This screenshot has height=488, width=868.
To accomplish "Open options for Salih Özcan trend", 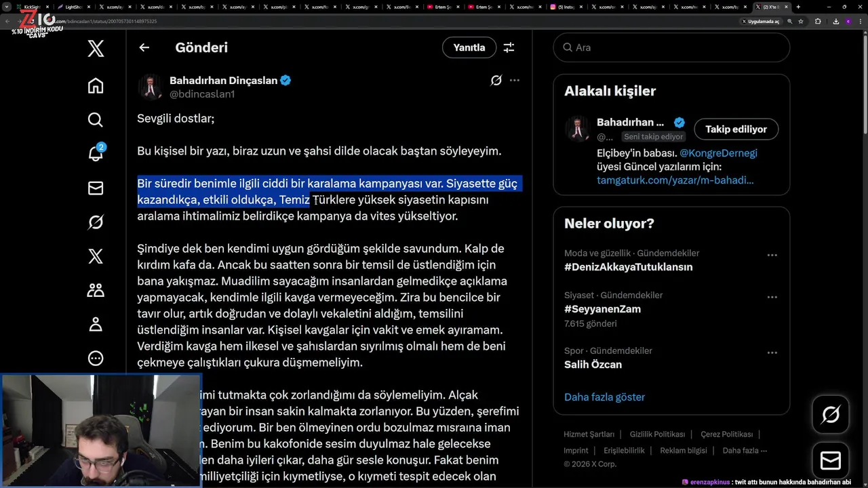I will pyautogui.click(x=772, y=353).
